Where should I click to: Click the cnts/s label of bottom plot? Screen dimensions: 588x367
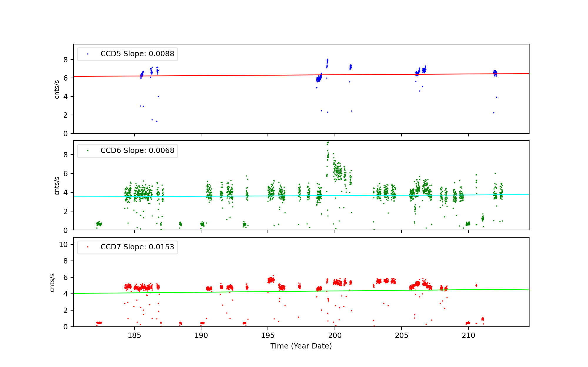pos(52,283)
